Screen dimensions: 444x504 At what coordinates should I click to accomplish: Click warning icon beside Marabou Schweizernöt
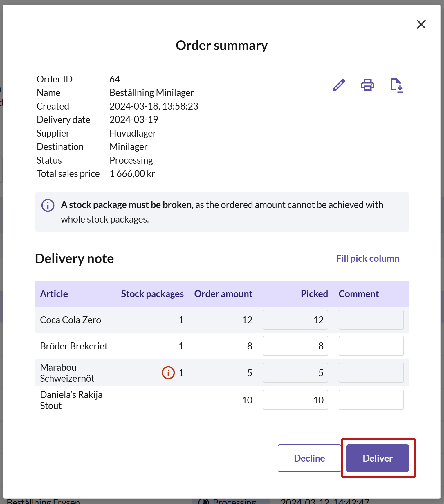click(168, 373)
